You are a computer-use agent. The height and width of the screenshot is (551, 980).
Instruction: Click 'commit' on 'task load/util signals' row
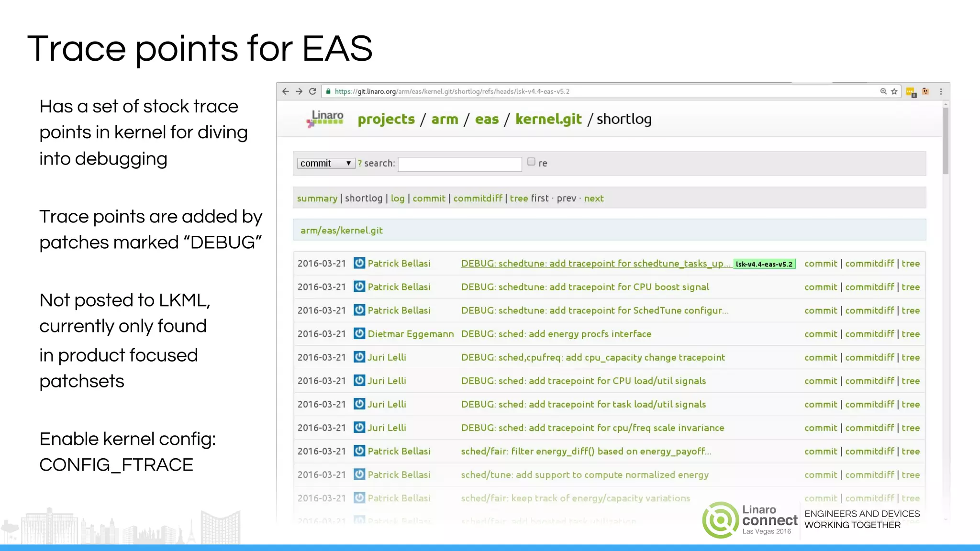coord(821,404)
